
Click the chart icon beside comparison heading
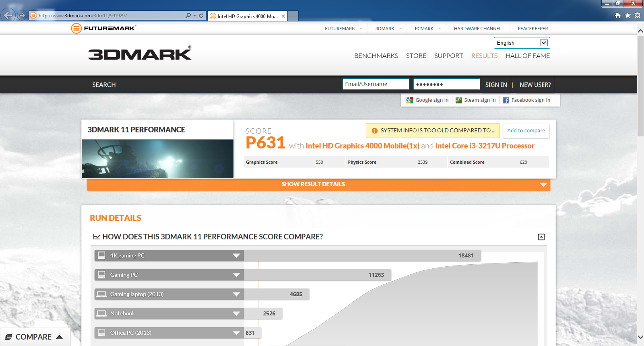point(97,237)
